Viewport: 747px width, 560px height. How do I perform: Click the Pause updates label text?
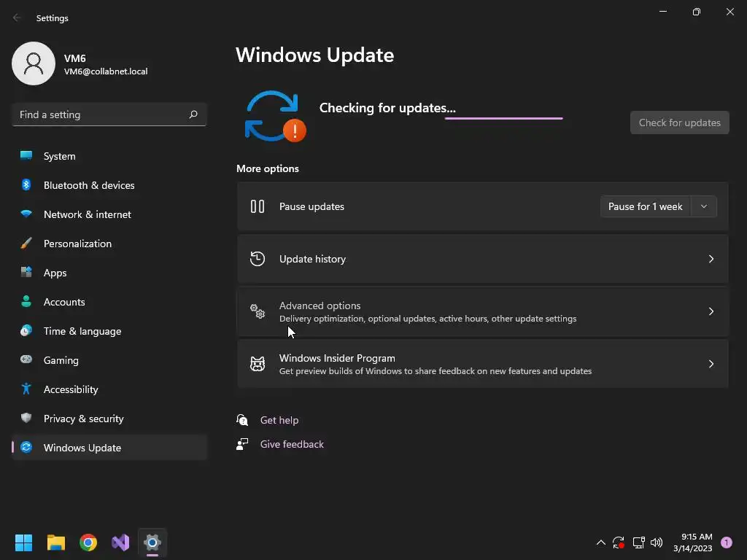311,206
